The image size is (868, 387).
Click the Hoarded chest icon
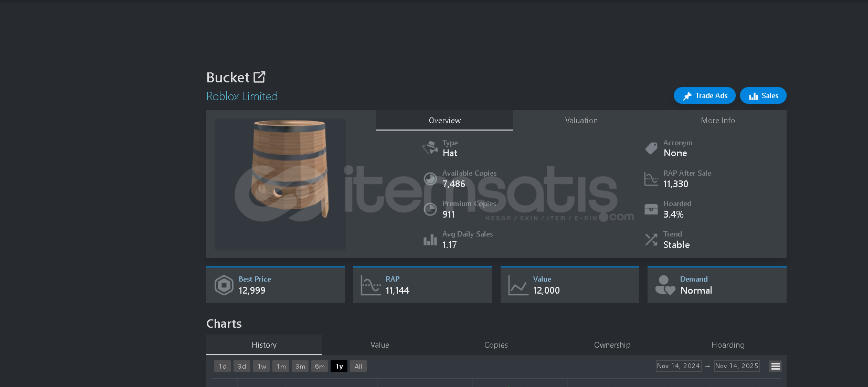(651, 209)
